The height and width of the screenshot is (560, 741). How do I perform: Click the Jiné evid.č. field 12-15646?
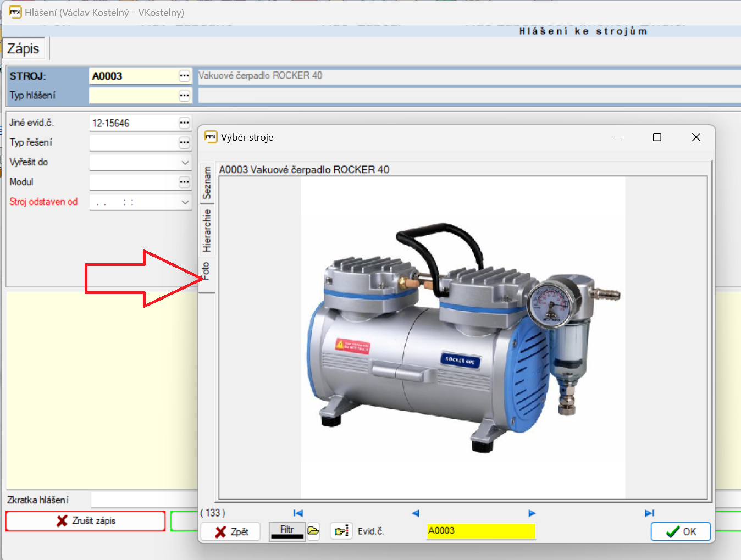pyautogui.click(x=134, y=123)
